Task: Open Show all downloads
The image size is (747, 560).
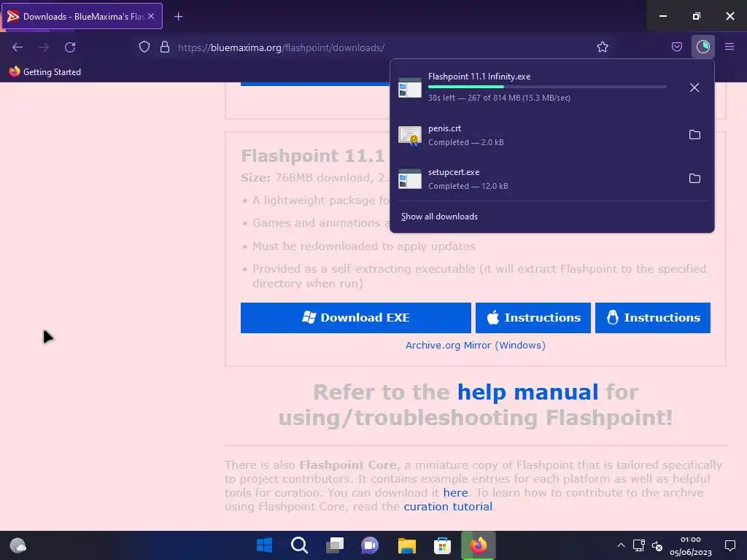Action: [x=439, y=217]
